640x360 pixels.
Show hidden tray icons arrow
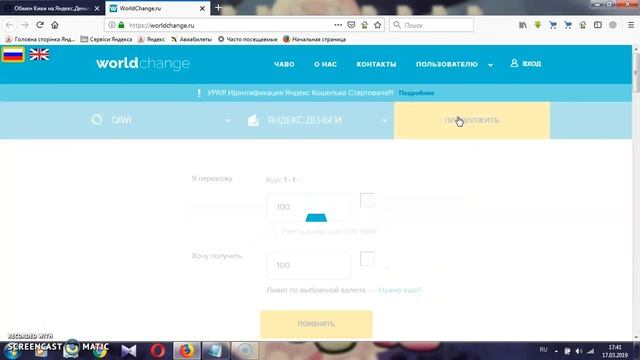pos(556,351)
